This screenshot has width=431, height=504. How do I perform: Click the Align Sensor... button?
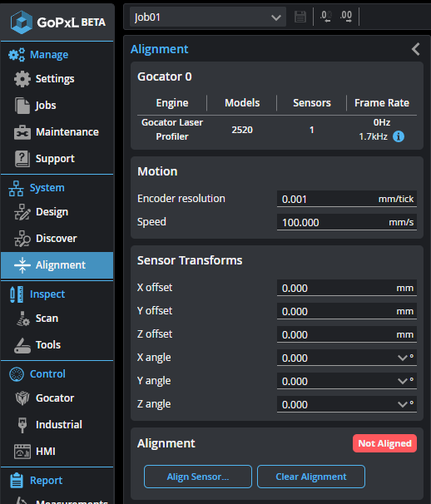point(198,477)
